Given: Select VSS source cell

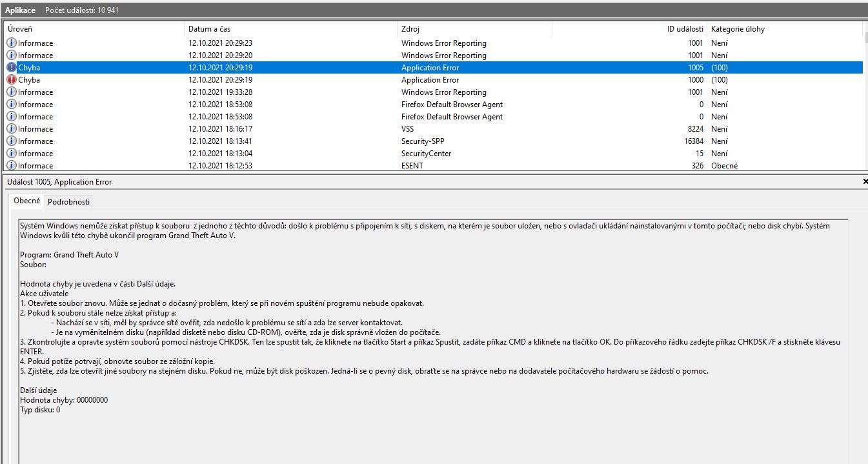Looking at the screenshot, I should pos(408,129).
